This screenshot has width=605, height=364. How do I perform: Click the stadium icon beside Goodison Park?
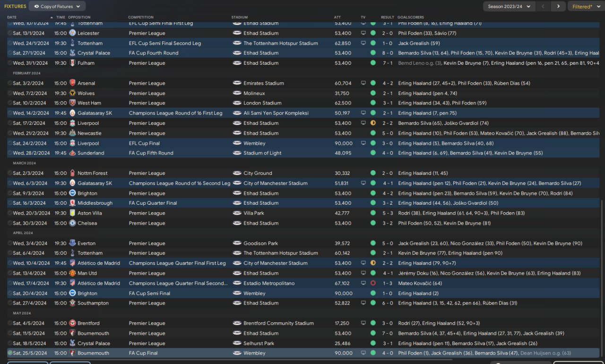click(237, 243)
